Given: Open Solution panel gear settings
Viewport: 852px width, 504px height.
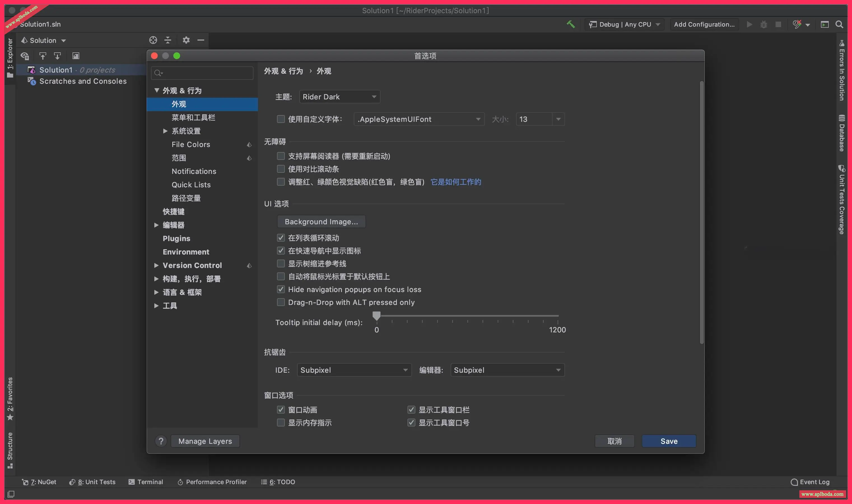Looking at the screenshot, I should coord(186,40).
